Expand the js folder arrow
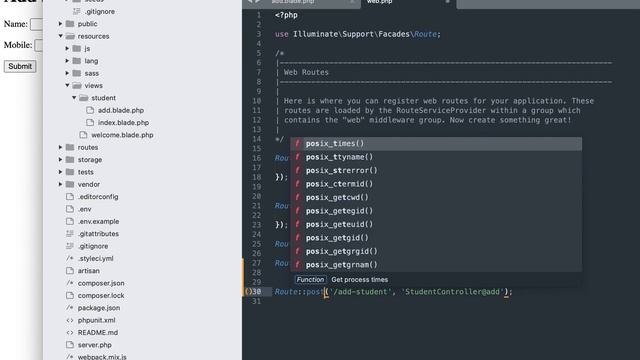 coord(67,49)
